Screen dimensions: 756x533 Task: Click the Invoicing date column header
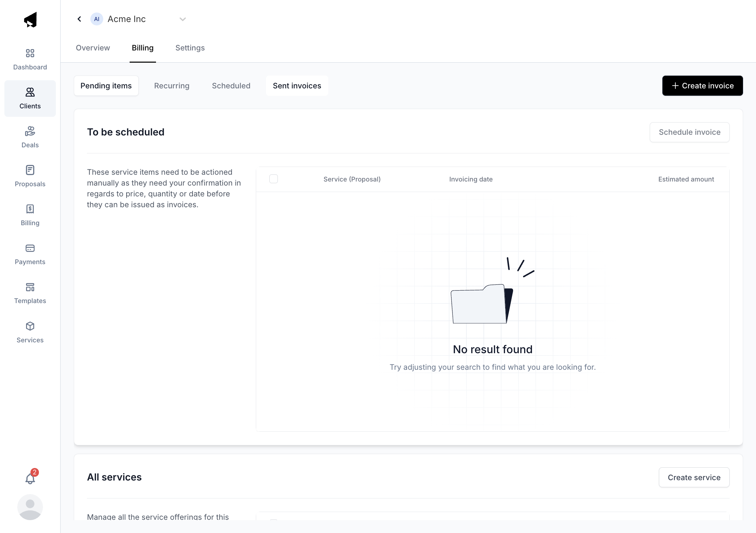(471, 179)
